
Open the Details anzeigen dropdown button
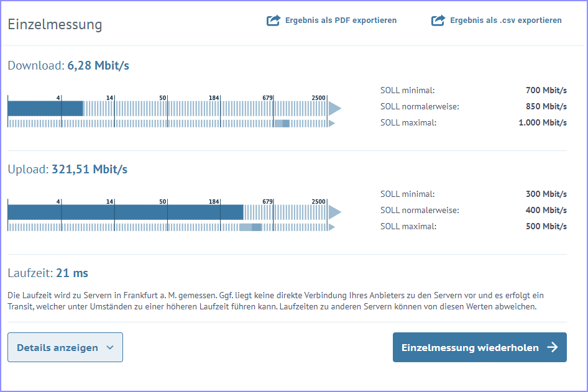coord(65,347)
